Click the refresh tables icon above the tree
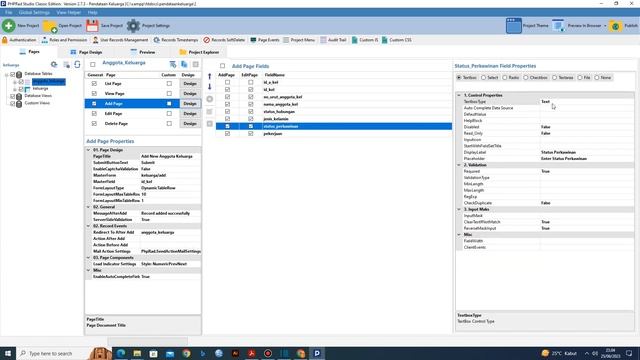This screenshot has height=360, width=640. tap(77, 64)
